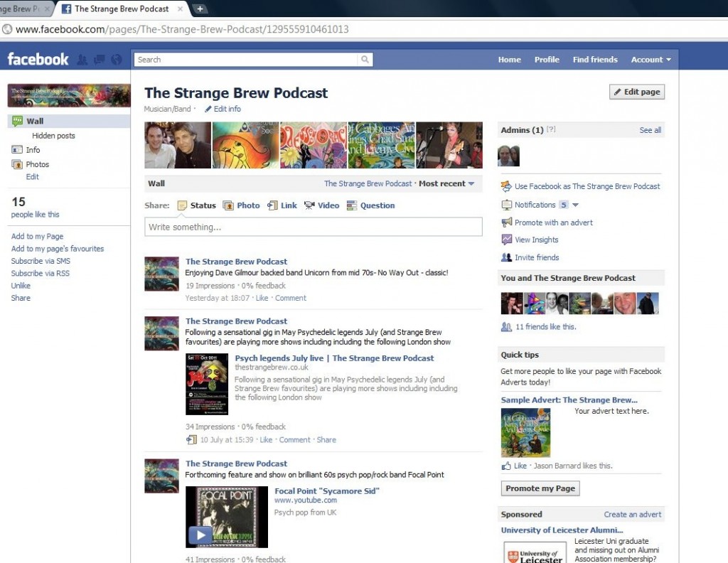Expand the Account dropdown menu

(651, 60)
